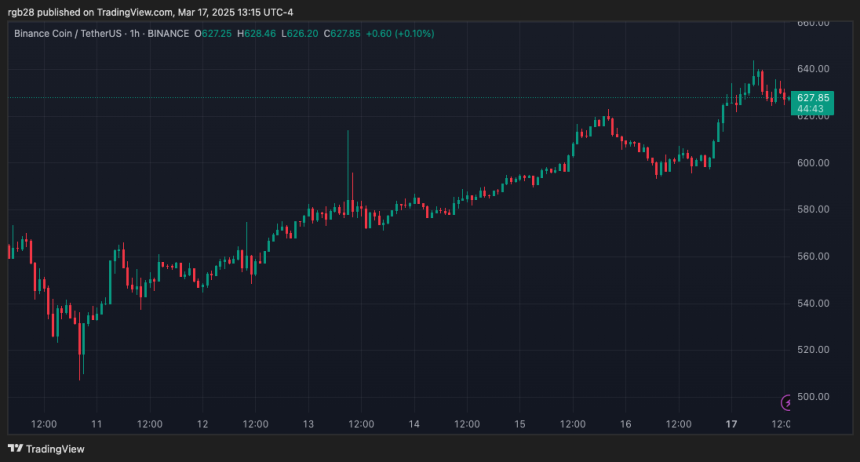
Task: Click date 11 on the time axis
Action: tap(97, 425)
